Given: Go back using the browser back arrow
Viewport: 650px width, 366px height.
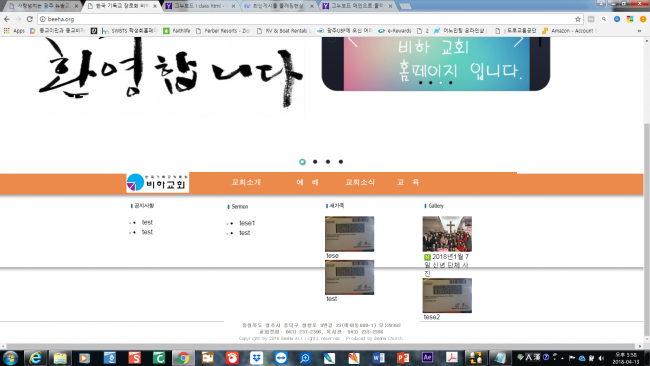Looking at the screenshot, I should click(x=7, y=19).
